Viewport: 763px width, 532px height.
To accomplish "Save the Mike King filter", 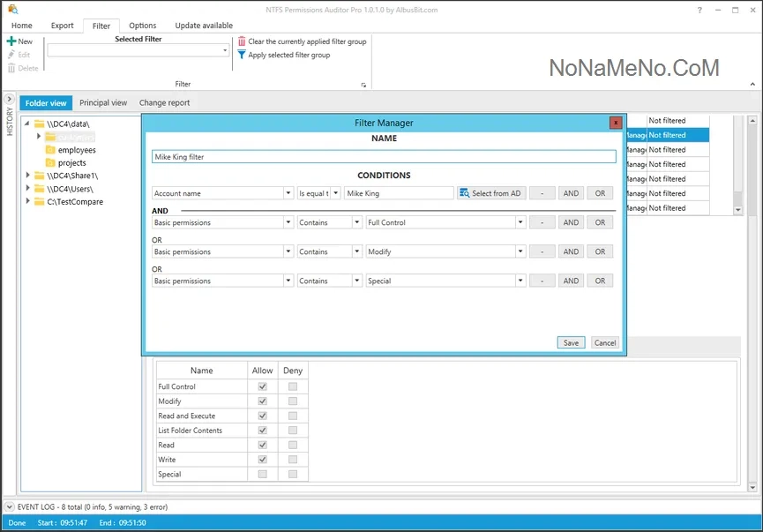I will pos(571,342).
